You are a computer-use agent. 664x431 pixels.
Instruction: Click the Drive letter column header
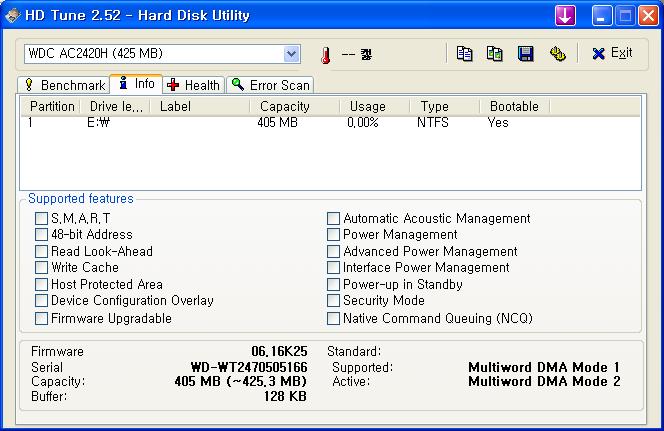coord(115,106)
